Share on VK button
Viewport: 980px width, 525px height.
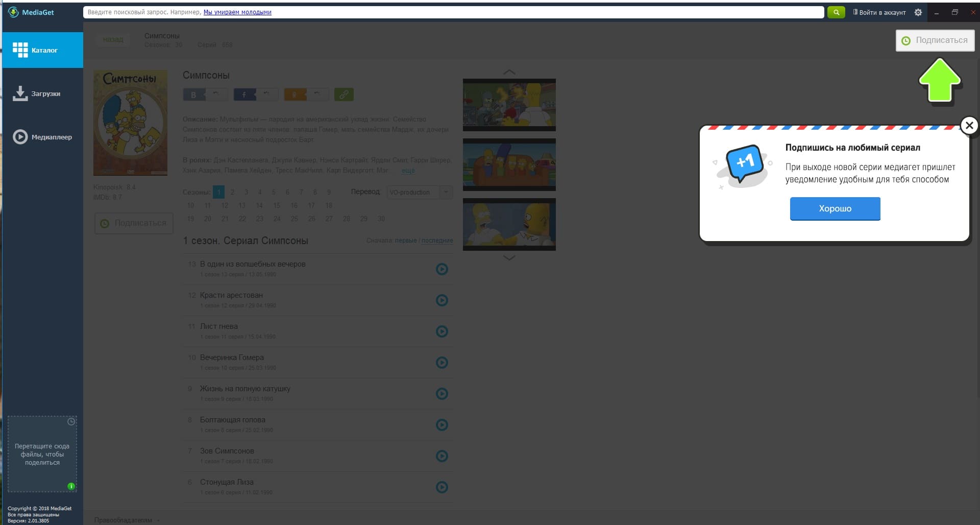[205, 94]
